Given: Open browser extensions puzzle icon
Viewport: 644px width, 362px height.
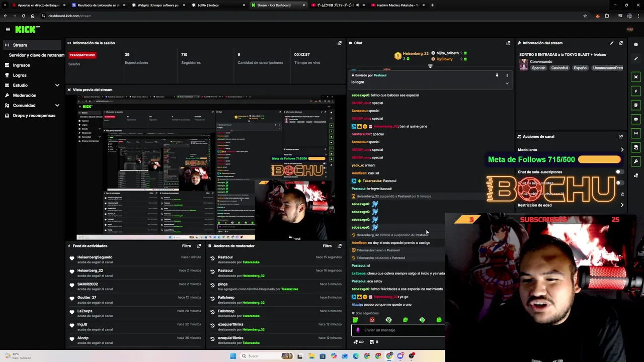Looking at the screenshot, I should [x=607, y=16].
